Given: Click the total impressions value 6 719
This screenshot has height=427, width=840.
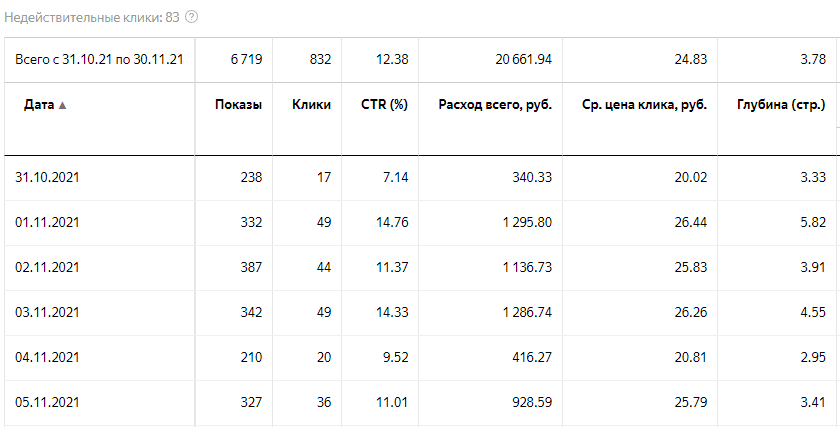Looking at the screenshot, I should [245, 60].
